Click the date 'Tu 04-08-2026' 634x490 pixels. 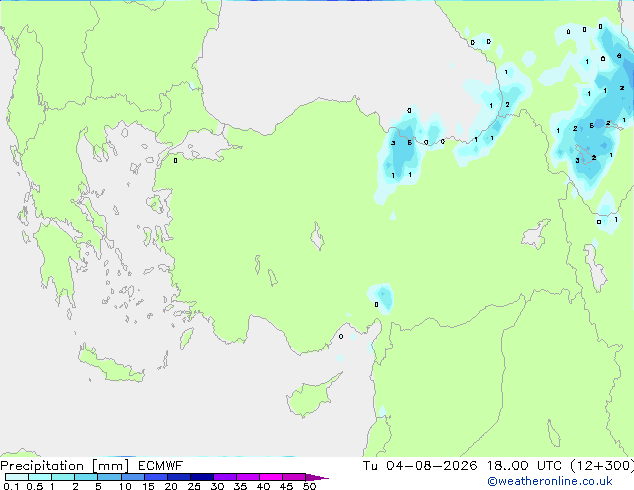point(420,466)
